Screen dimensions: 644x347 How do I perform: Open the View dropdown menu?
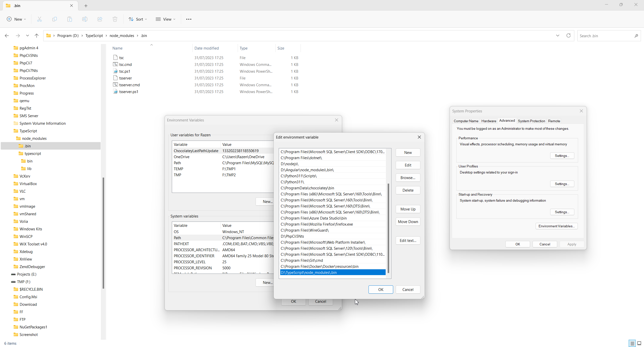click(166, 19)
